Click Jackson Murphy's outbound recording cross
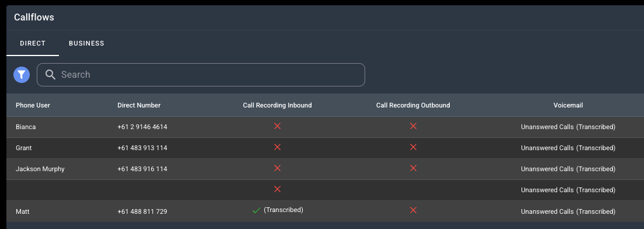Screen dimensions: 644x229 [x=413, y=168]
